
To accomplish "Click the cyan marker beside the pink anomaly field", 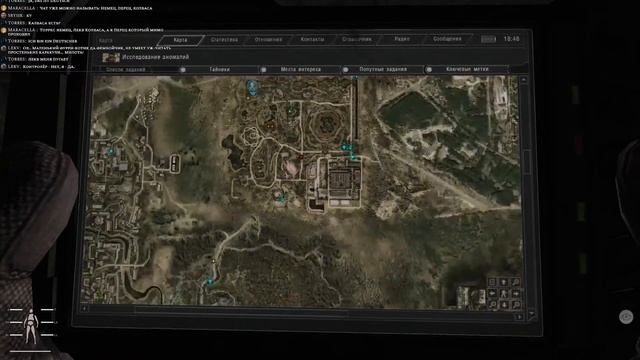I will [x=281, y=198].
